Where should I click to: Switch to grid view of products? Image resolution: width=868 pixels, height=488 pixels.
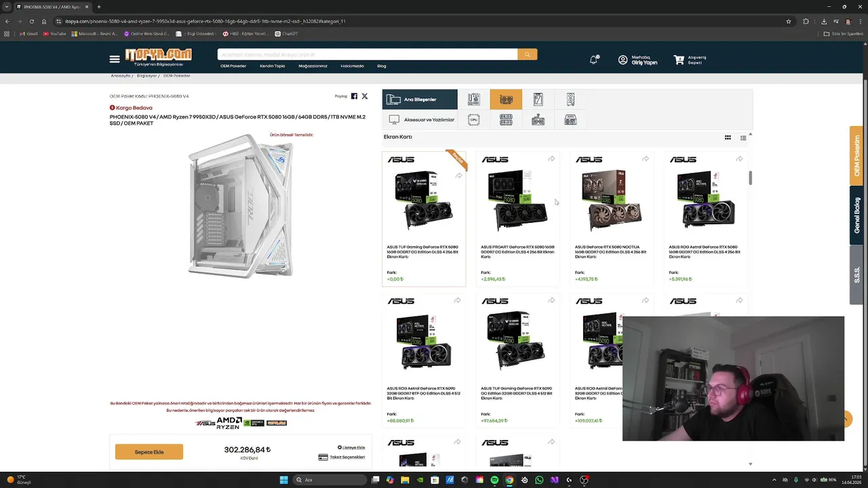point(728,138)
